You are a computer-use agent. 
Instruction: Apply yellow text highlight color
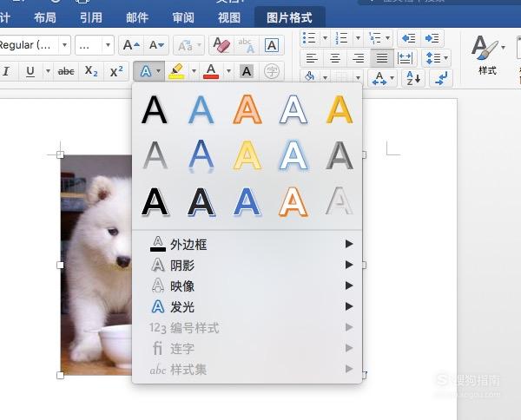point(176,71)
